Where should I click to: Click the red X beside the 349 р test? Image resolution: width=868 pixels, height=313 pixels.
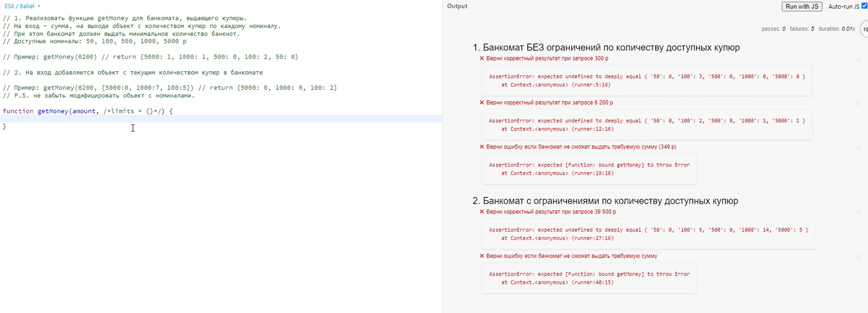pyautogui.click(x=482, y=147)
